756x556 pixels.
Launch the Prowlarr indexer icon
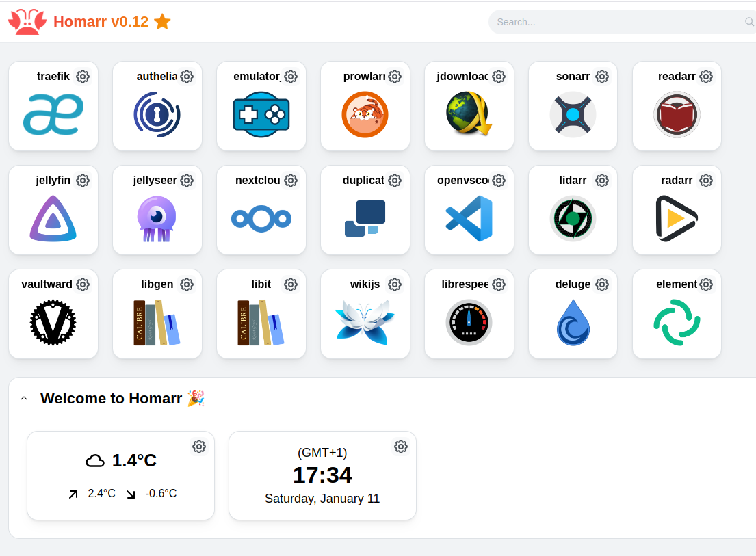(365, 114)
